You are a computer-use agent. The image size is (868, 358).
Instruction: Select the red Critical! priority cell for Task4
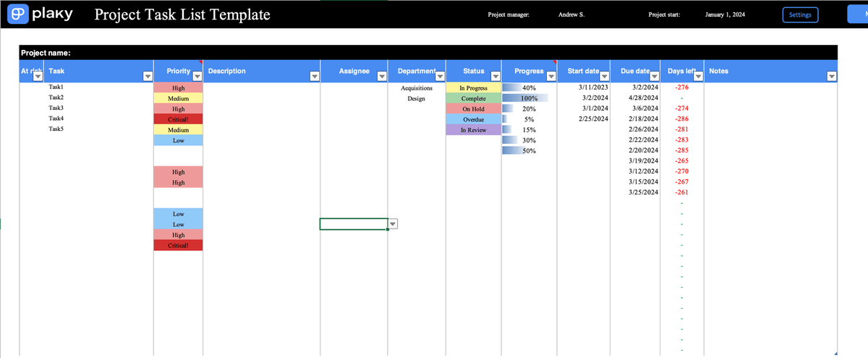[x=178, y=119]
